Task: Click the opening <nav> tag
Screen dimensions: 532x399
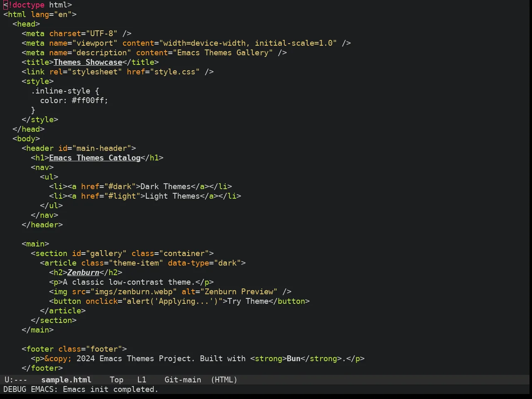Action: pos(42,167)
